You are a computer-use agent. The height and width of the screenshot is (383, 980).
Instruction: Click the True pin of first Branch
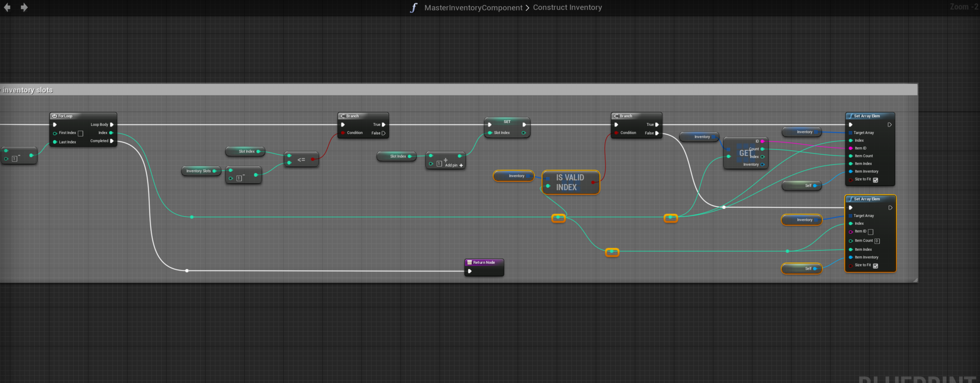[x=384, y=125]
